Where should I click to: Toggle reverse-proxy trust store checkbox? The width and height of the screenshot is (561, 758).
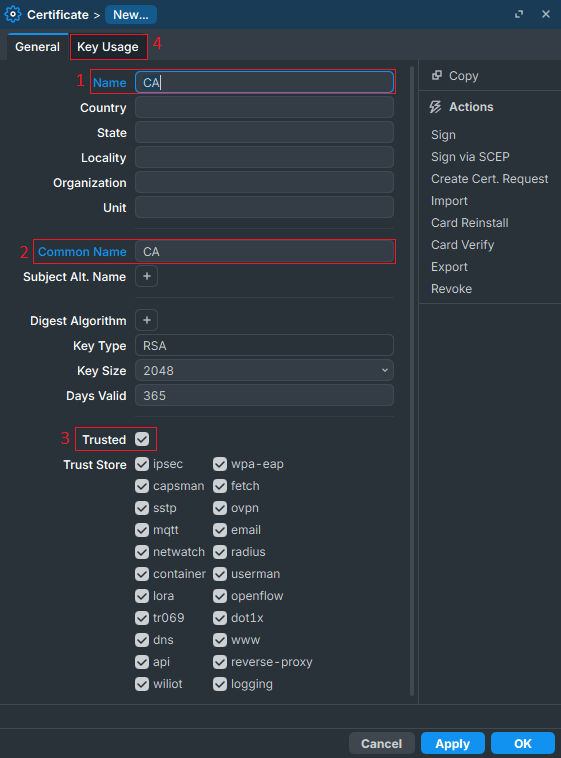(x=220, y=662)
